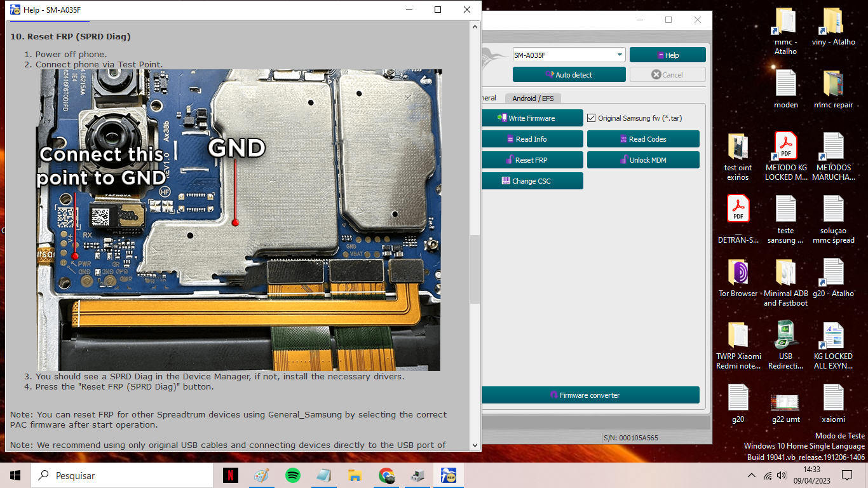Click the Read Info button
The height and width of the screenshot is (488, 868).
[x=532, y=139]
